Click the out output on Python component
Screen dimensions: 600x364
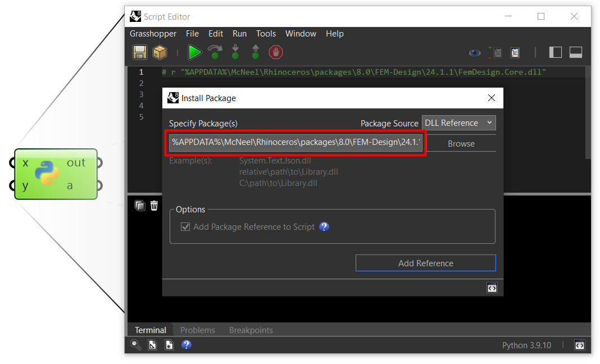(76, 163)
